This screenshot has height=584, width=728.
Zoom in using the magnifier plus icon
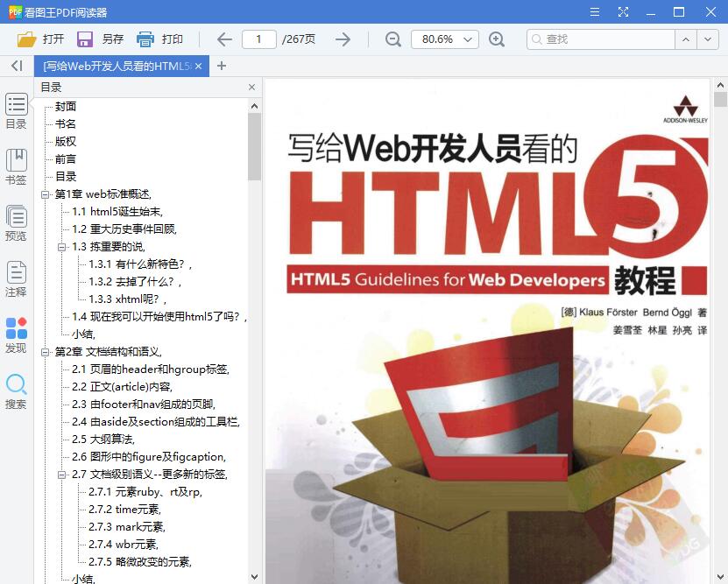click(x=496, y=39)
